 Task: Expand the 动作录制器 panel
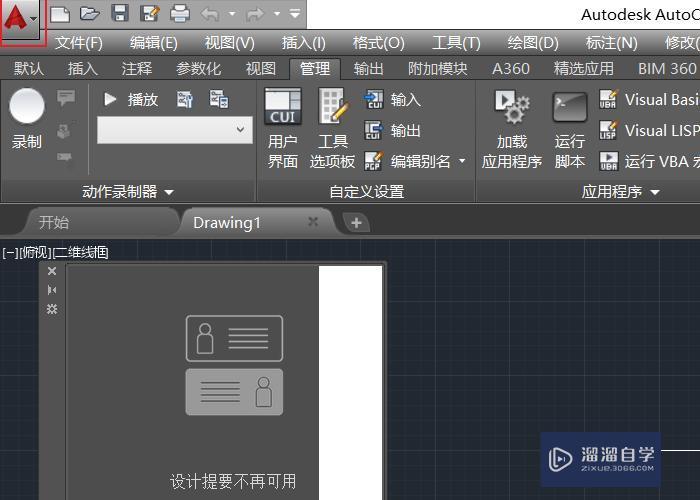tap(128, 192)
